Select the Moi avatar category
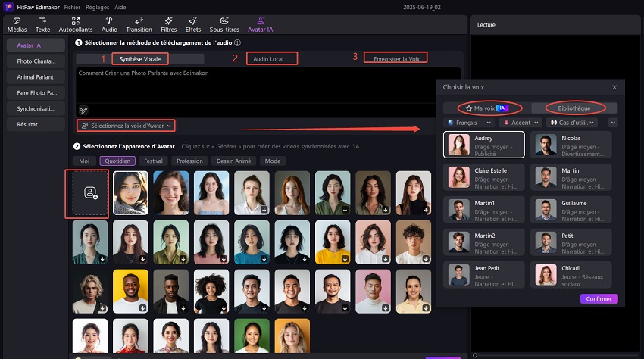Screen dimensions: 644x359 tap(84, 161)
